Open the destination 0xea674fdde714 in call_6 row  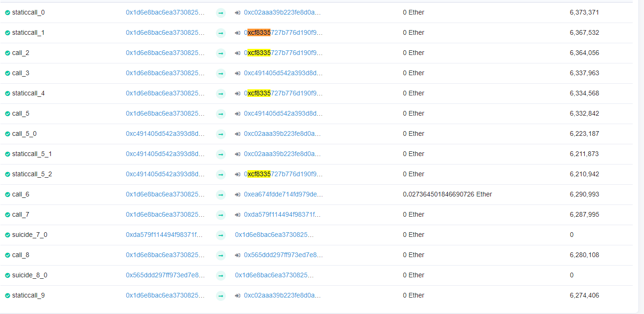[x=283, y=195]
